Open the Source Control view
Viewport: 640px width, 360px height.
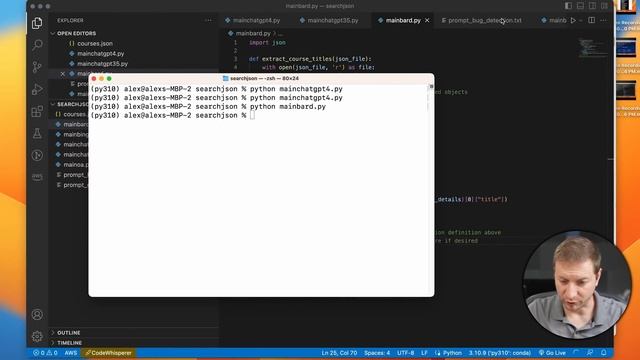[37, 67]
